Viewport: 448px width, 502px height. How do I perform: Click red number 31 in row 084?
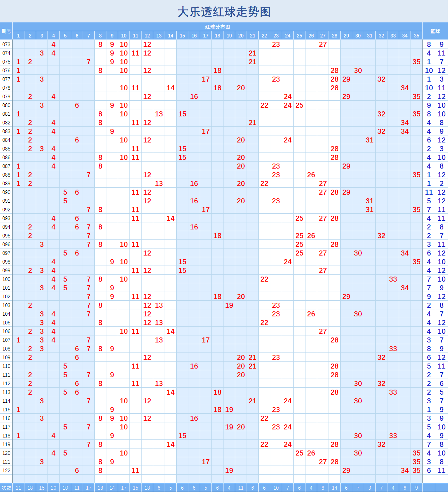coord(370,140)
